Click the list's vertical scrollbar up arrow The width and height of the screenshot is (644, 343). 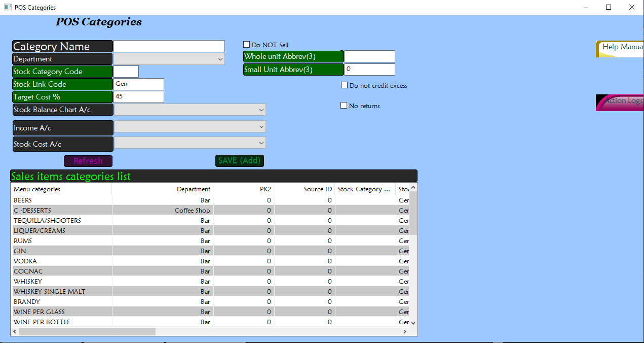[x=413, y=188]
